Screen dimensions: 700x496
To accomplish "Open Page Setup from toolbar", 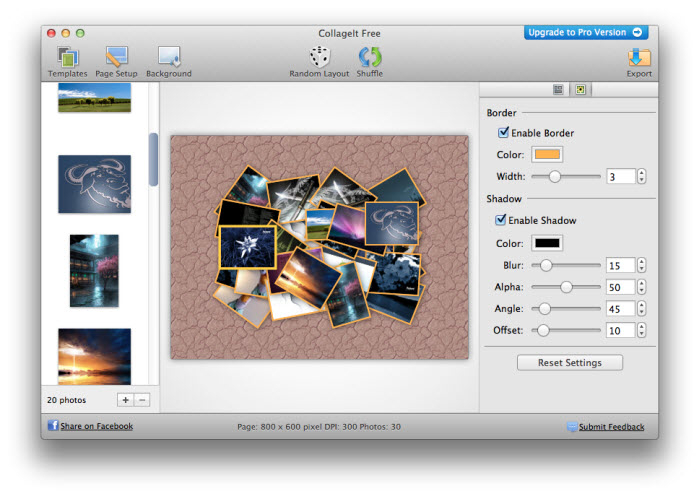I will point(116,60).
